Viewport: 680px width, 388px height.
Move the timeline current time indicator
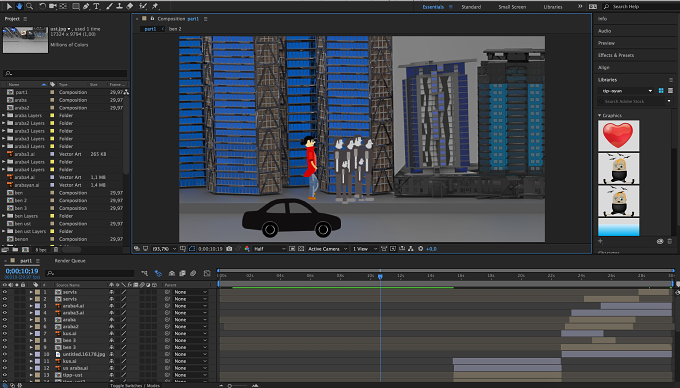[x=380, y=276]
